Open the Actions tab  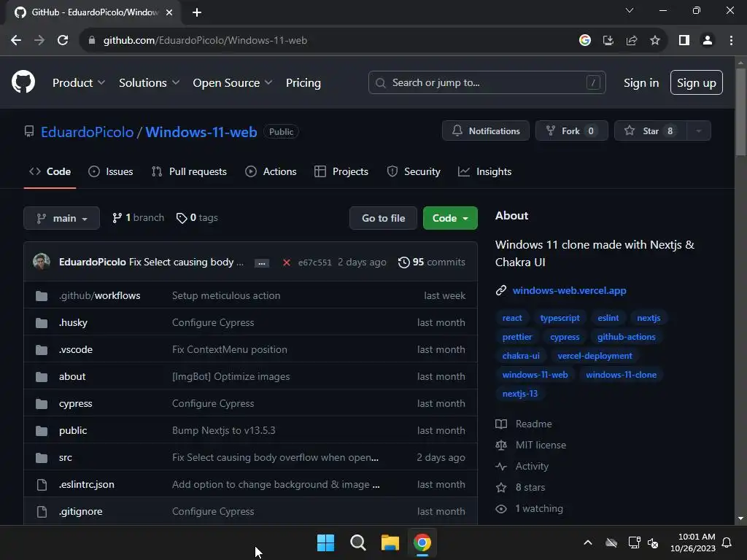click(271, 171)
